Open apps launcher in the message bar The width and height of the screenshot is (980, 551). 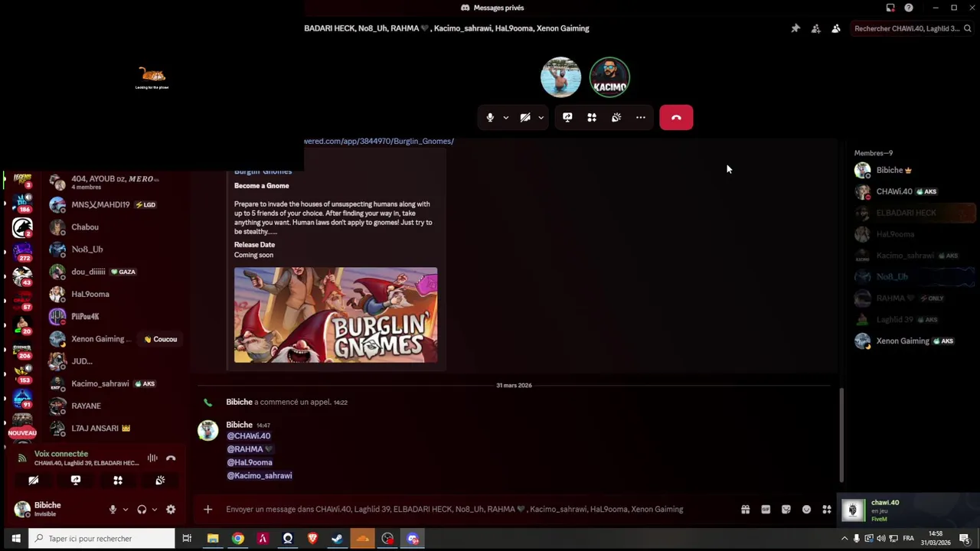827,510
